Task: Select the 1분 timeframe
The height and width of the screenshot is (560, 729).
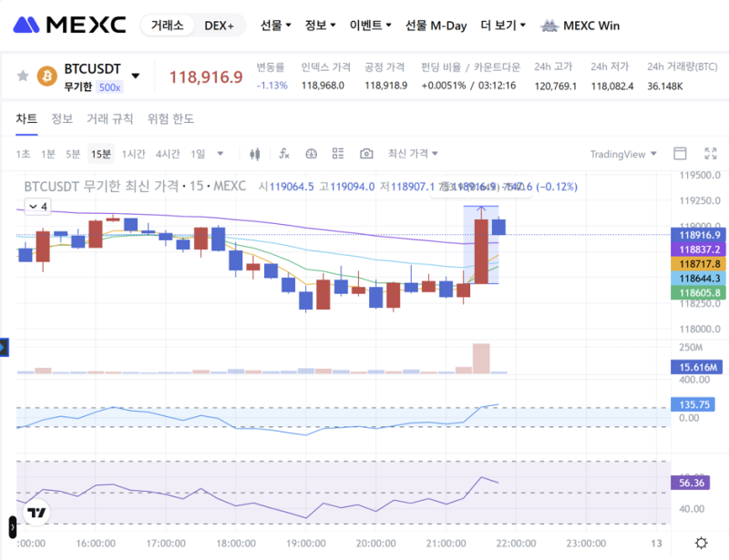Action: [x=48, y=154]
